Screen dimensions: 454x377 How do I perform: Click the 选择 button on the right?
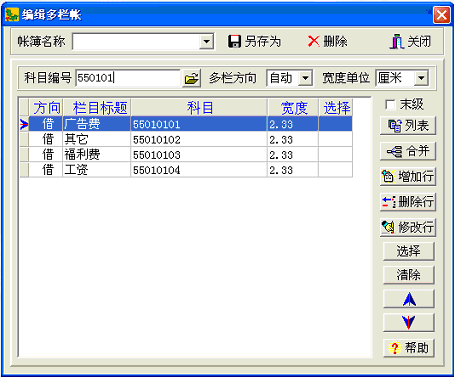click(x=409, y=251)
